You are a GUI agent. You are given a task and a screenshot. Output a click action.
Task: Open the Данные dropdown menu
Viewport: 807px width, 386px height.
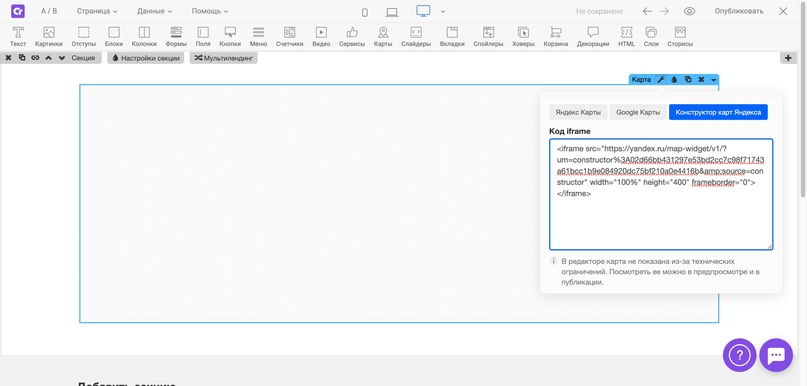(154, 11)
